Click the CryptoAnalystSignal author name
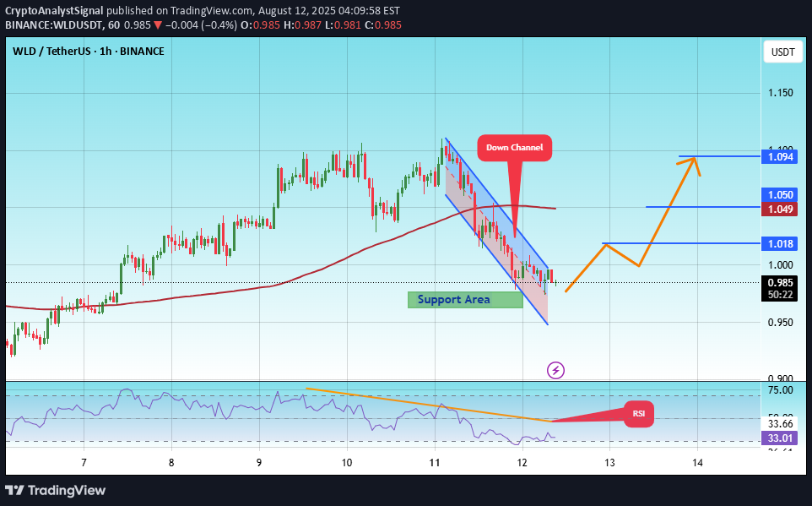Image resolution: width=812 pixels, height=506 pixels. tap(54, 10)
